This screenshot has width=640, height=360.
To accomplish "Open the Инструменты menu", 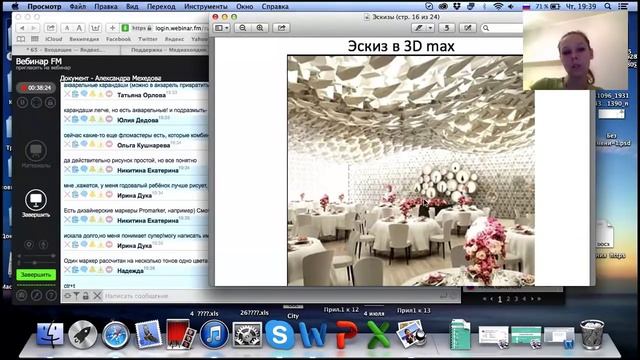I will click(x=206, y=7).
